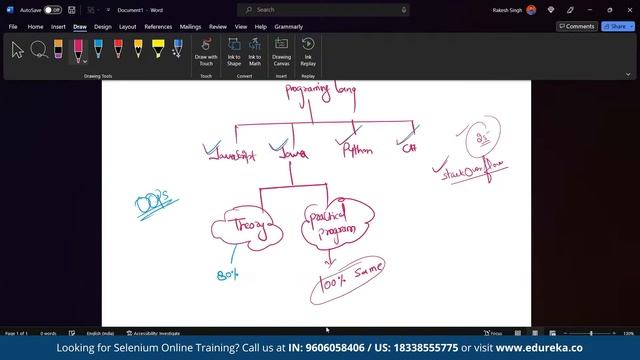Open the Share dropdown arrow

tap(631, 26)
